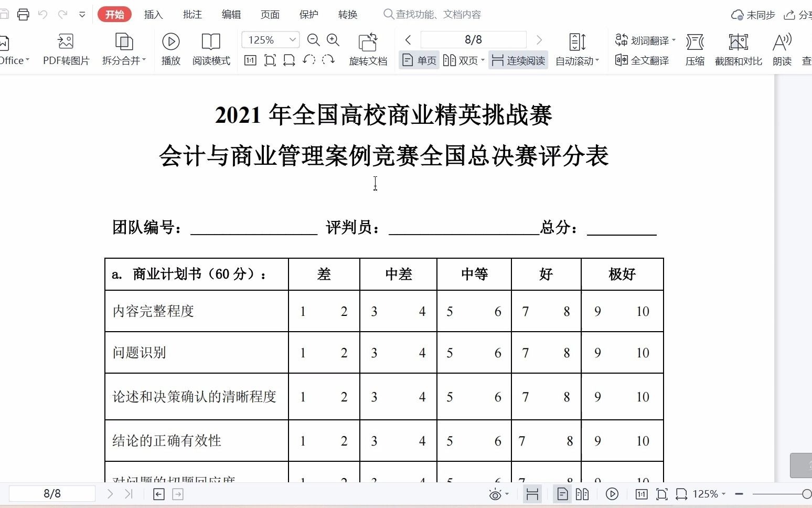Click the zoom out magnifier icon

pos(313,40)
